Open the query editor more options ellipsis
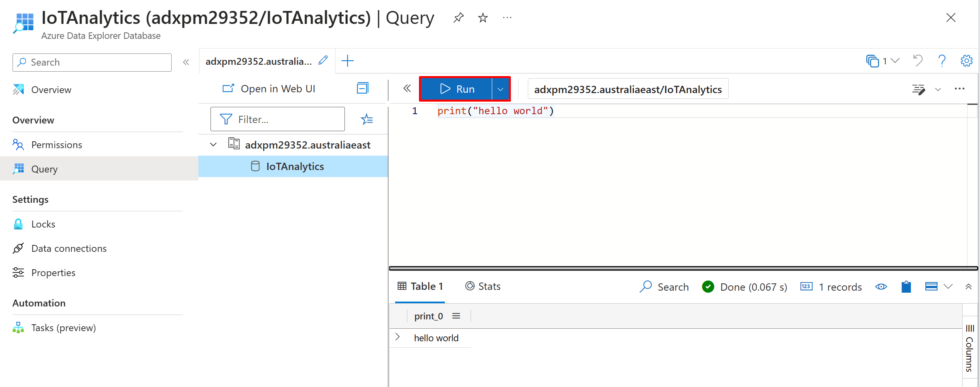The width and height of the screenshot is (980, 387). tap(959, 89)
